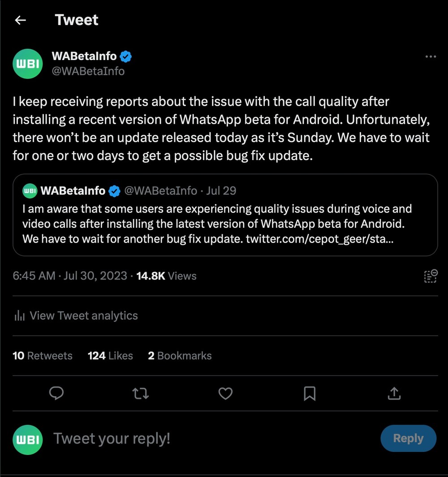
Task: Go back with the left arrow icon
Action: [20, 20]
